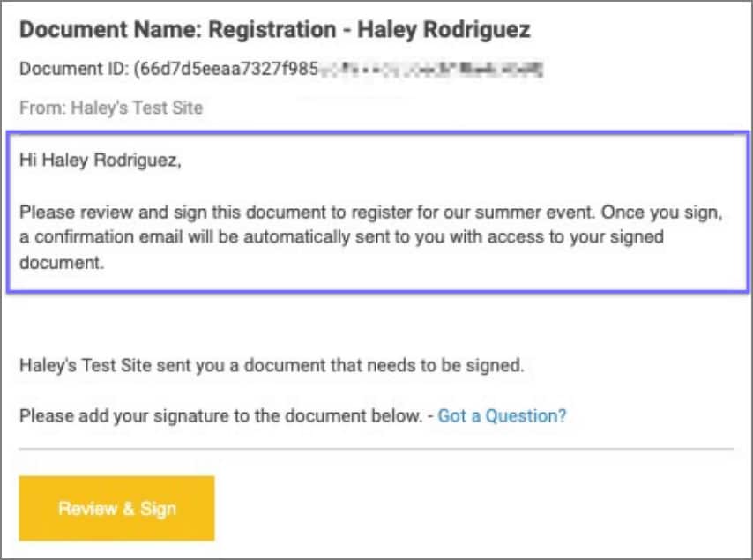The width and height of the screenshot is (753, 560).
Task: Click the Review & Sign button label text
Action: coord(116,508)
